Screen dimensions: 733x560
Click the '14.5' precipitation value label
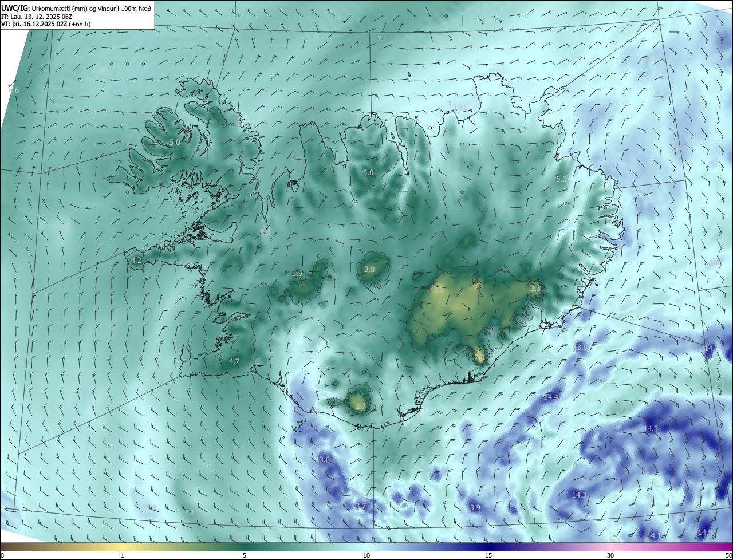coord(651,429)
